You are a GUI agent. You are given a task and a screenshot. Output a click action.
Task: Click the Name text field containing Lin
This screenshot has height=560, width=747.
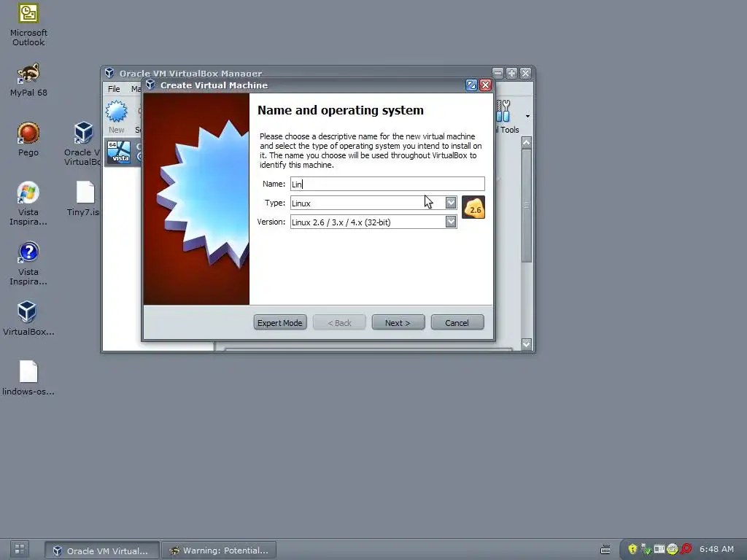pyautogui.click(x=387, y=184)
